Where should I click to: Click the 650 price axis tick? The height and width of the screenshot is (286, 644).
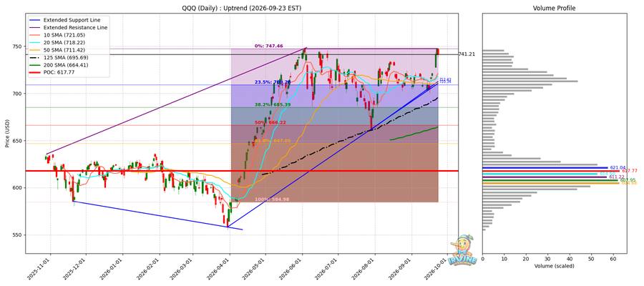point(19,141)
